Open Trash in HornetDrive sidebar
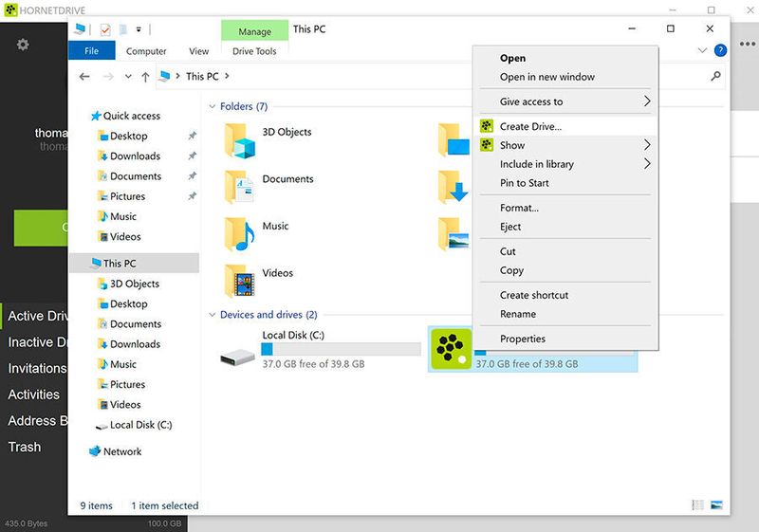Screen dimensions: 759x532 pos(25,447)
